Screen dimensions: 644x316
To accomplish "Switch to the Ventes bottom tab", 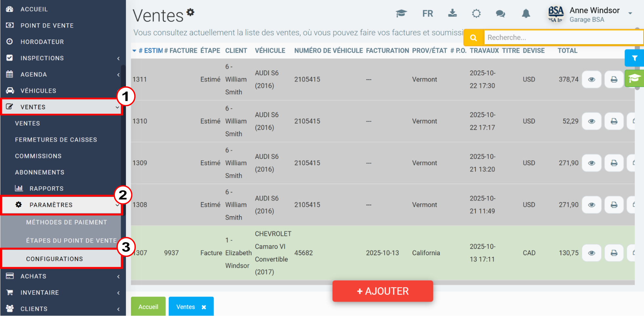I will click(186, 307).
